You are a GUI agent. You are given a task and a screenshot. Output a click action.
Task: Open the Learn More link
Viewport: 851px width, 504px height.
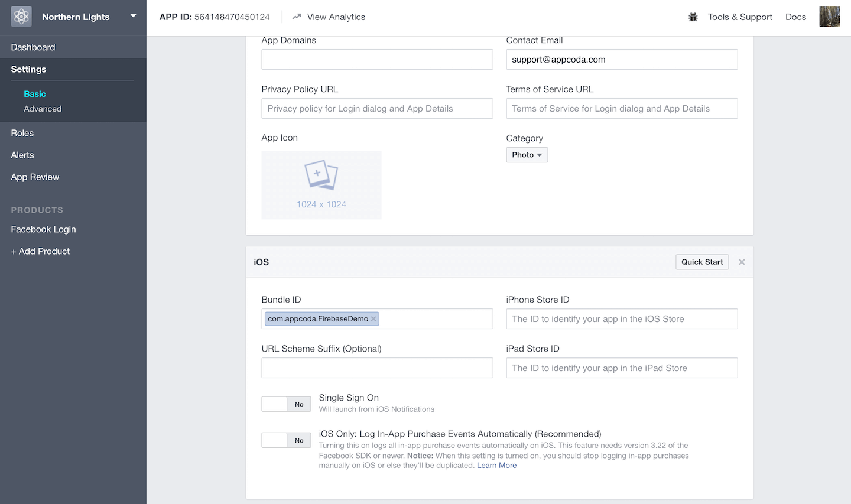[x=496, y=466]
